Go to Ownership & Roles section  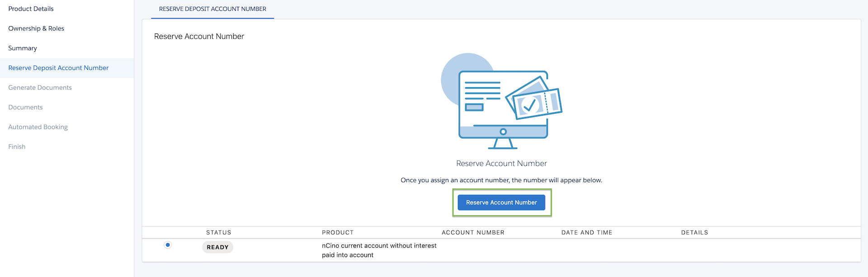coord(36,28)
